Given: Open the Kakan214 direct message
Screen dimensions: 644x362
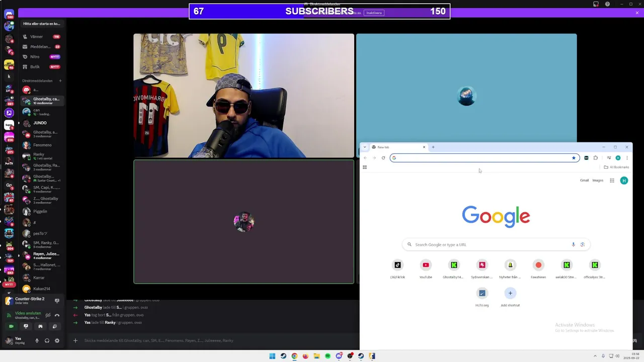Looking at the screenshot, I should tap(41, 289).
